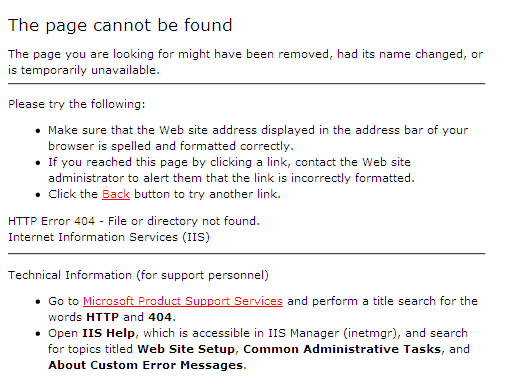Click the horizontal rule below the introduction paragraph
Viewport: 511px width, 391px height.
coord(247,84)
